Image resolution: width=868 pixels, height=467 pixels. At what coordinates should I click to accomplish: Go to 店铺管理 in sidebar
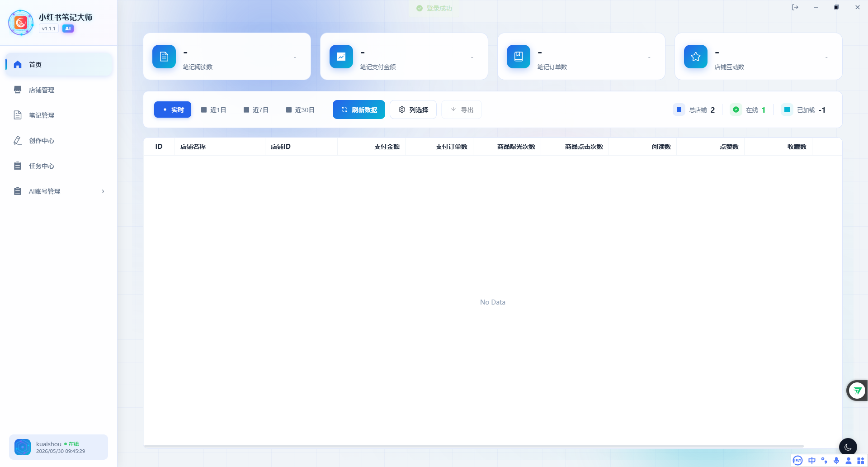[59, 90]
